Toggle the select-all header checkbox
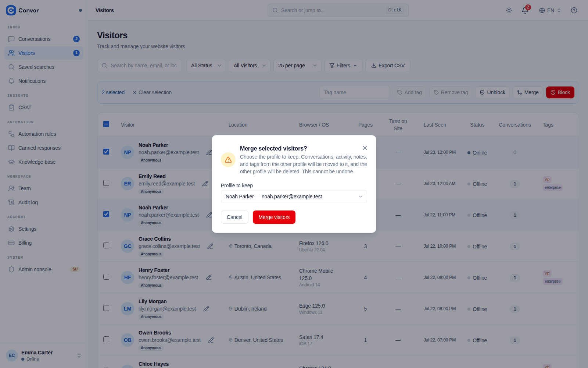Image resolution: width=588 pixels, height=368 pixels. click(106, 124)
